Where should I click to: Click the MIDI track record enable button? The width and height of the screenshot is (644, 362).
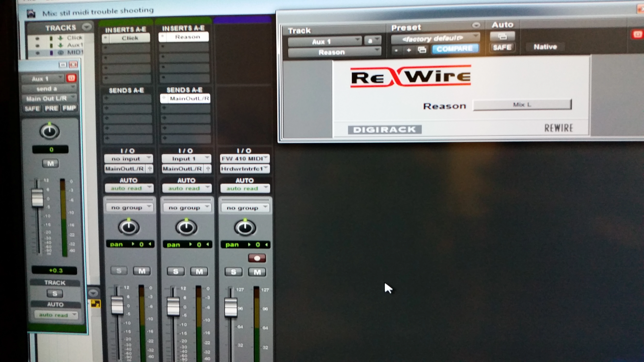[x=257, y=258]
